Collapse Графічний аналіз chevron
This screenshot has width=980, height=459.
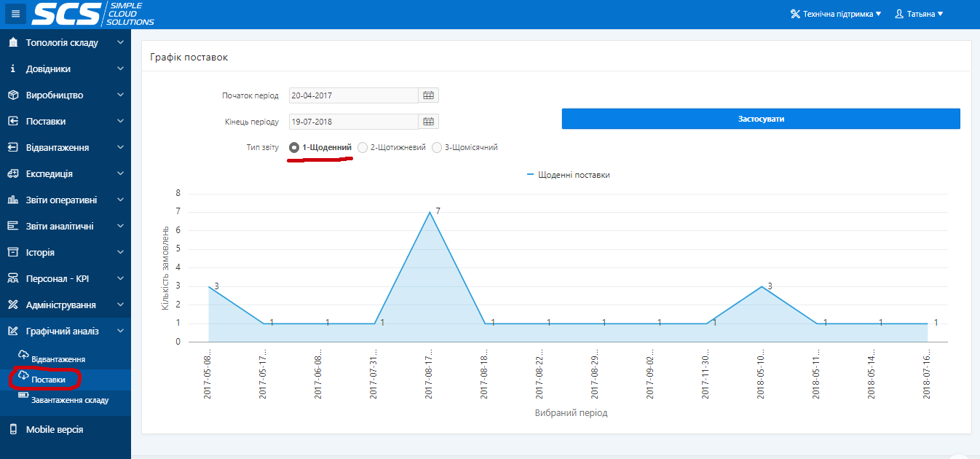point(120,331)
